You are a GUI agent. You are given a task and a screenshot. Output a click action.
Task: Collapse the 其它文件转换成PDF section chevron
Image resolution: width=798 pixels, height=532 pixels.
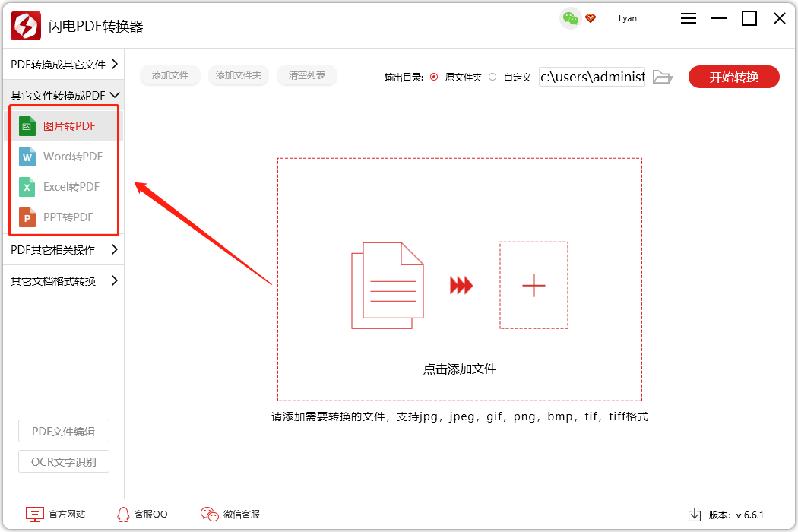click(x=115, y=95)
